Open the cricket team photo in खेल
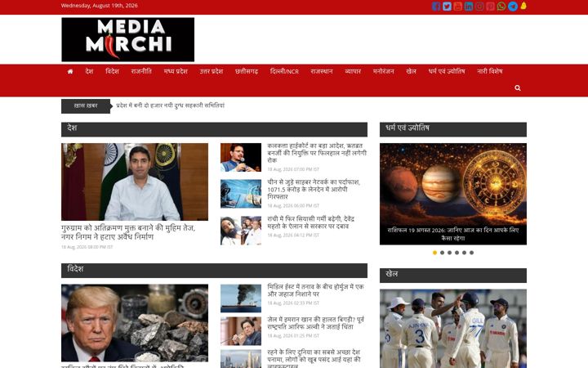Image resolution: width=588 pixels, height=368 pixels. (x=453, y=329)
